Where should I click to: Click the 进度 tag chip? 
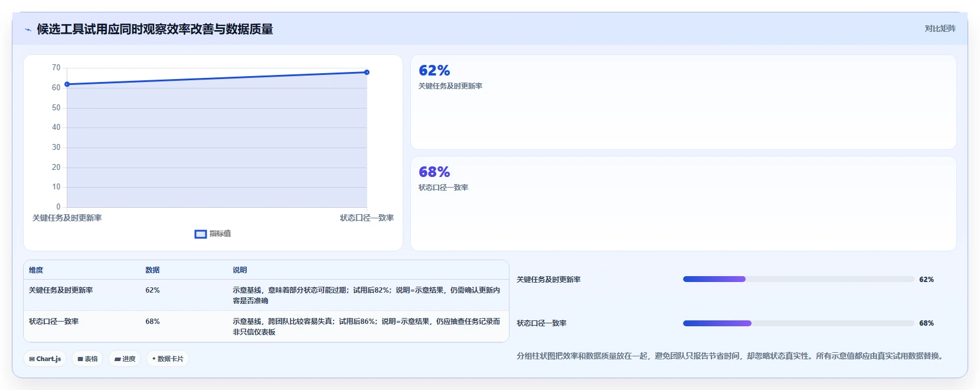125,359
